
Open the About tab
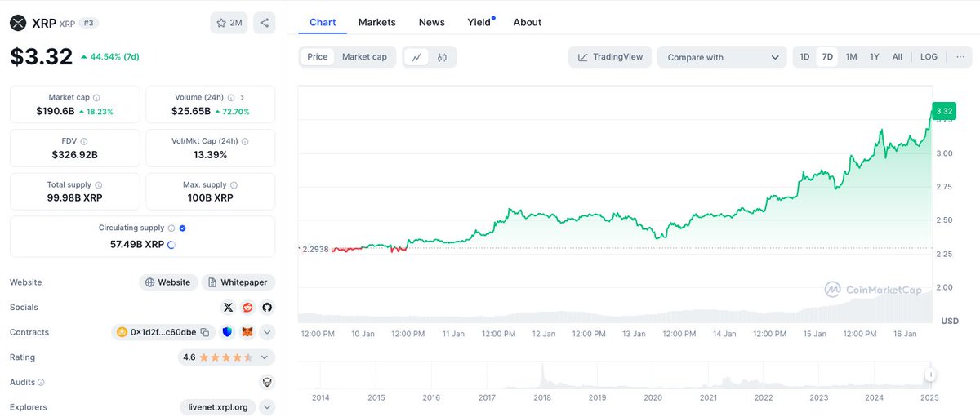click(528, 22)
